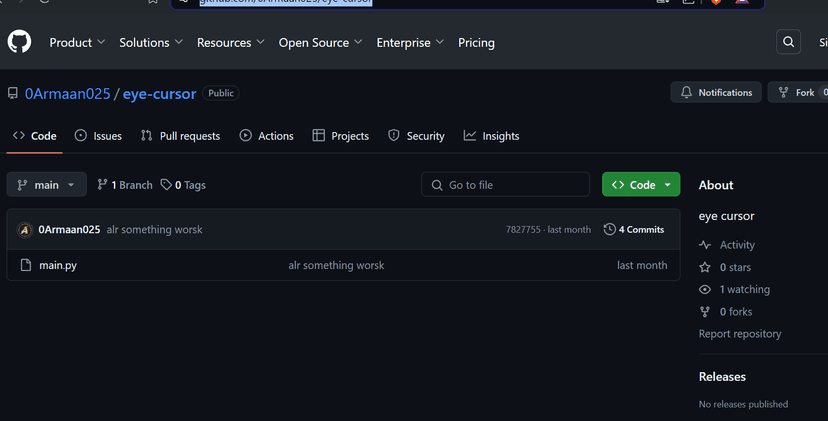This screenshot has height=421, width=828.
Task: Open the main.py file link
Action: click(58, 265)
